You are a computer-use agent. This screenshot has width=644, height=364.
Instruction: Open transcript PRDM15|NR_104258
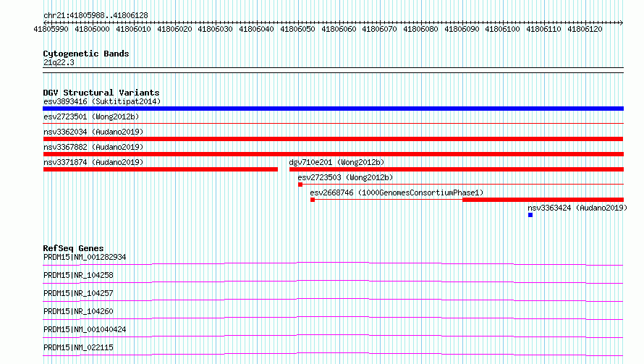pyautogui.click(x=78, y=275)
